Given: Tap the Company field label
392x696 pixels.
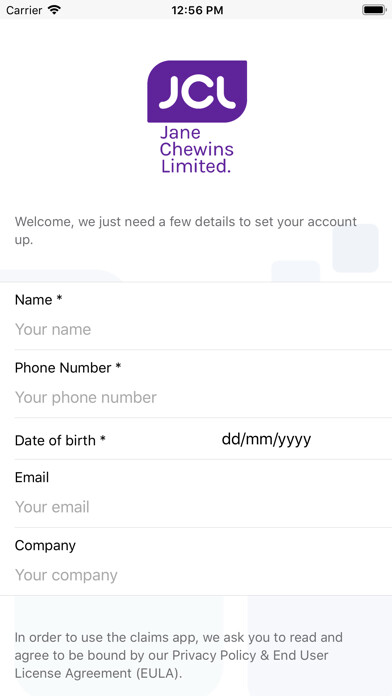Looking at the screenshot, I should coord(45,546).
